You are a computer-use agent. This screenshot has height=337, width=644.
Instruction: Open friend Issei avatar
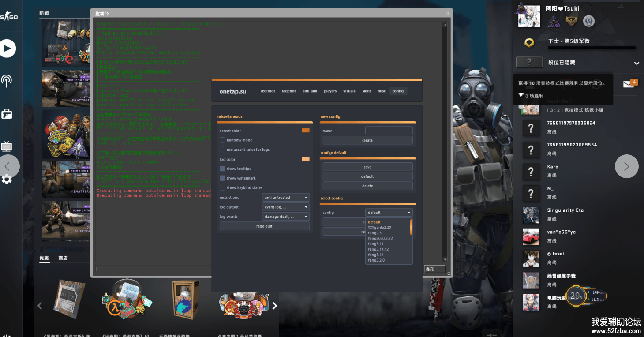[531, 259]
